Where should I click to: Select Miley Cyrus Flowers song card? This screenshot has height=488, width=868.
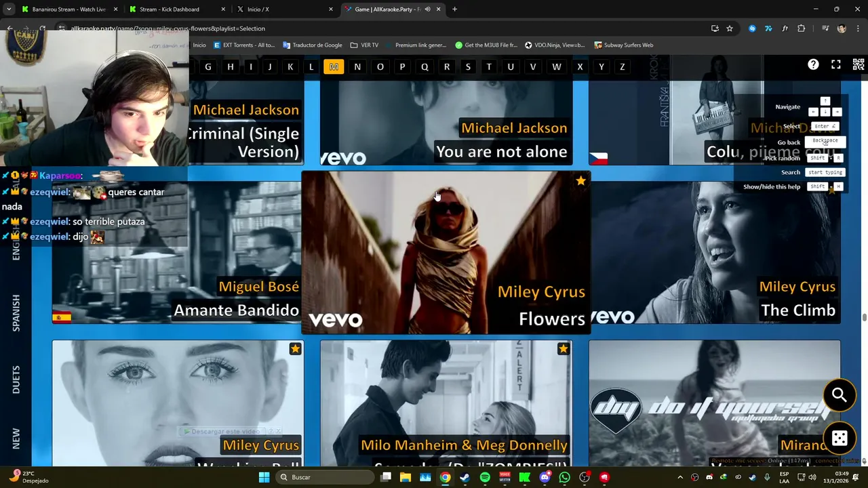(446, 252)
